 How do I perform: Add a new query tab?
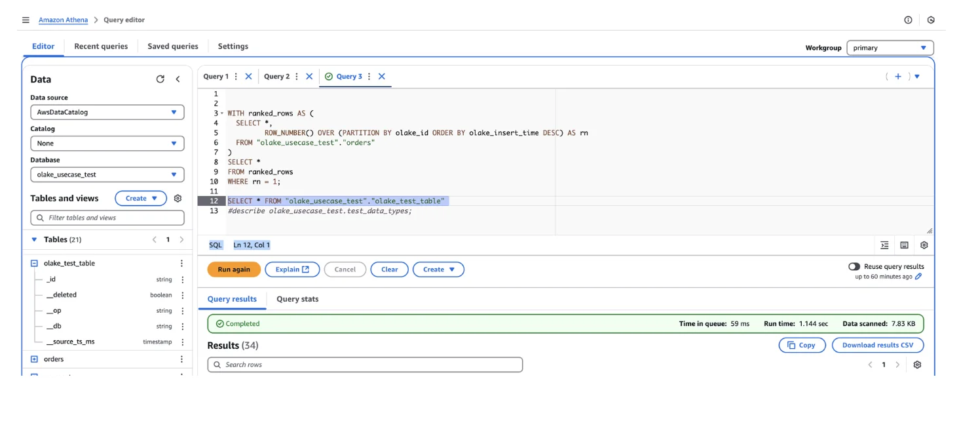coord(898,77)
